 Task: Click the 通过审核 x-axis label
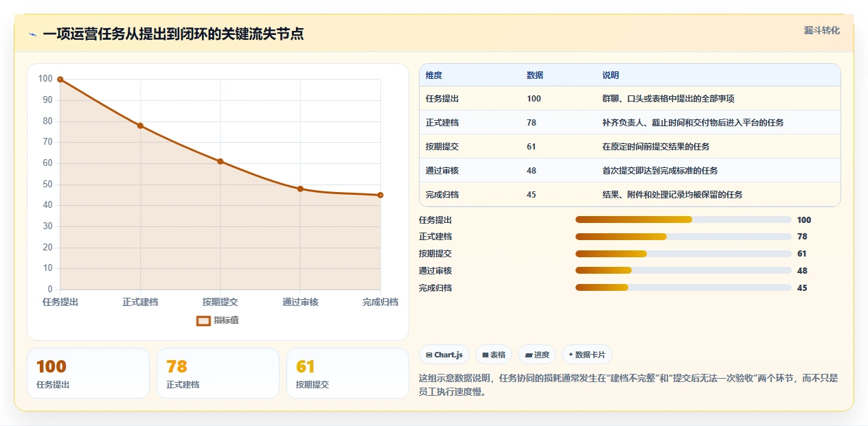[300, 302]
